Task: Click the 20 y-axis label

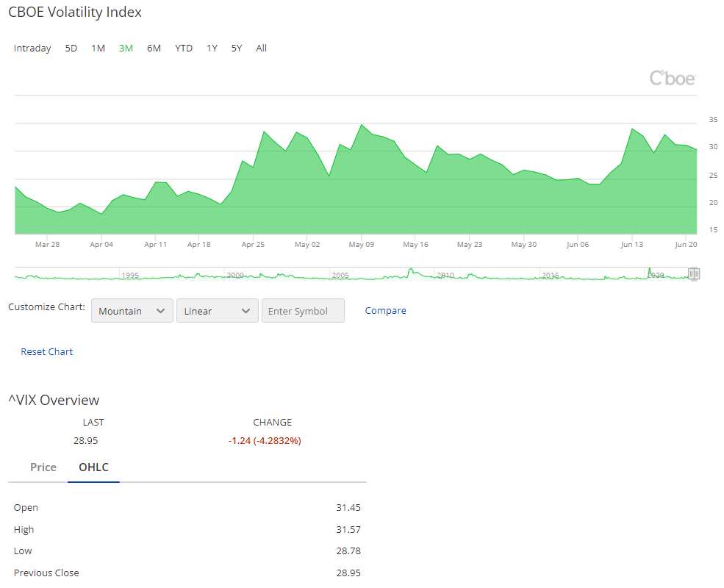Action: (x=714, y=203)
